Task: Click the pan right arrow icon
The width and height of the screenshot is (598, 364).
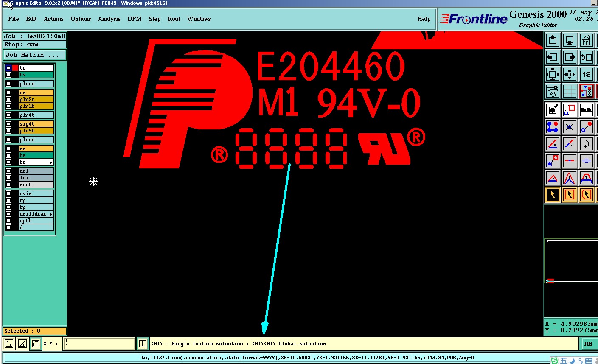Action: pyautogui.click(x=570, y=57)
